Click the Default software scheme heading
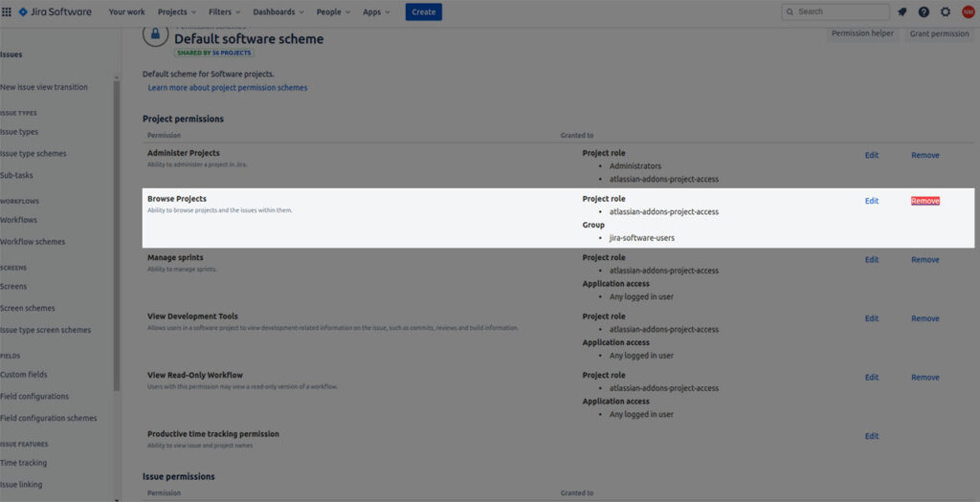Viewport: 980px width, 502px height. pyautogui.click(x=249, y=38)
